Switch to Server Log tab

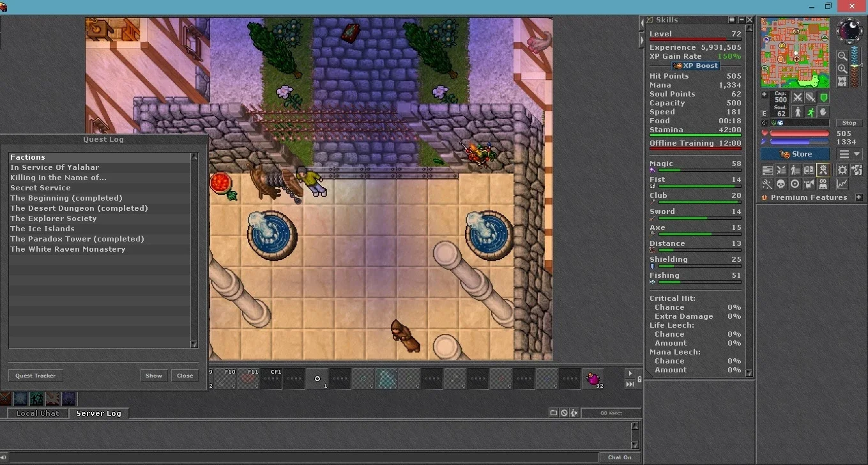click(98, 413)
